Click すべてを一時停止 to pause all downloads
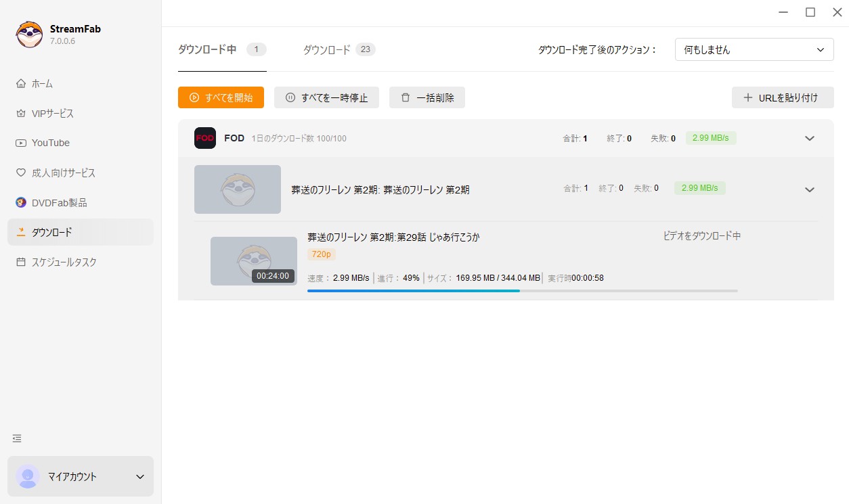The height and width of the screenshot is (504, 849). click(x=326, y=97)
